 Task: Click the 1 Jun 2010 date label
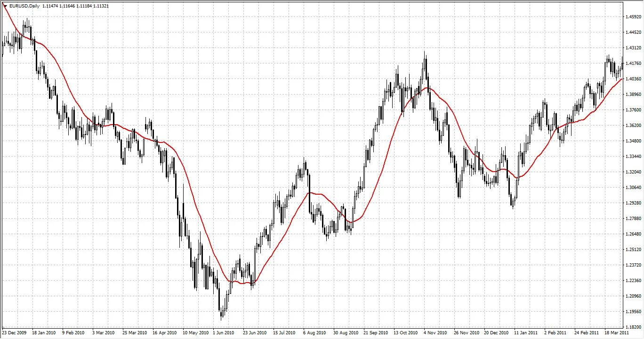tap(224, 333)
